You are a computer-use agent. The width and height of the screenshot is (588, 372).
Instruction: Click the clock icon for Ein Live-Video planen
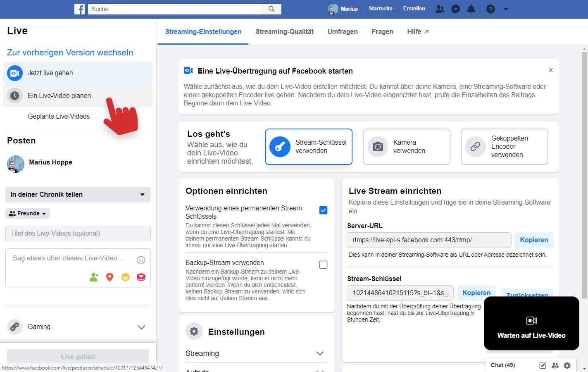coord(15,95)
